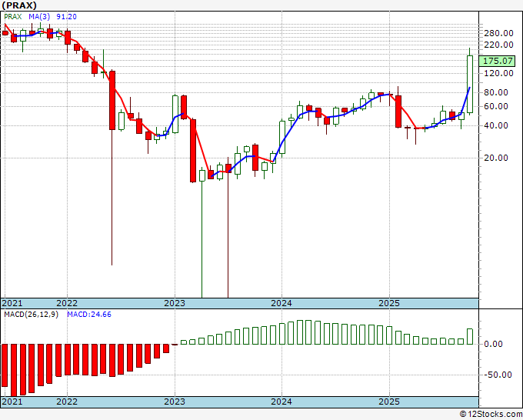Click 2024 on the MACD panel axis

pos(281,402)
